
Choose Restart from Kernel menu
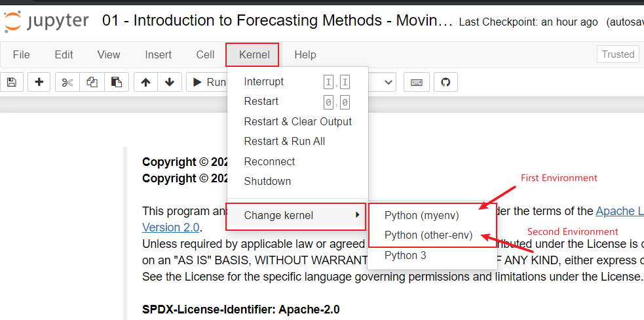(298, 102)
